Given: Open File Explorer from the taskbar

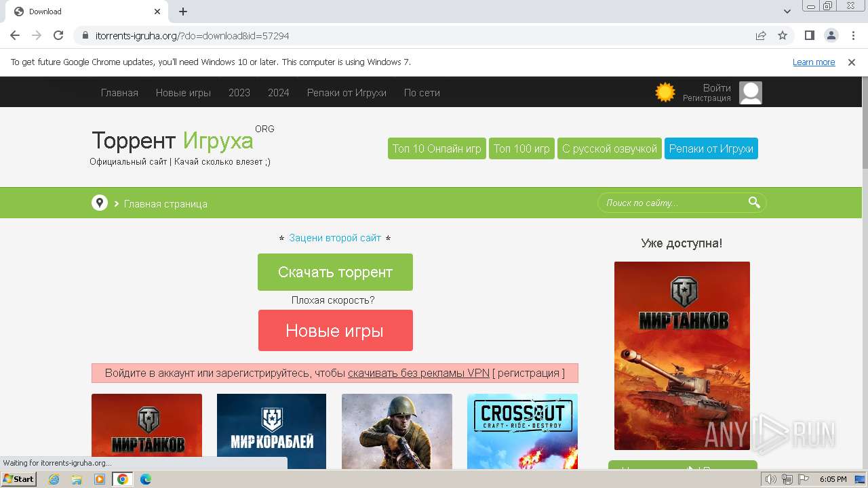Looking at the screenshot, I should (77, 479).
